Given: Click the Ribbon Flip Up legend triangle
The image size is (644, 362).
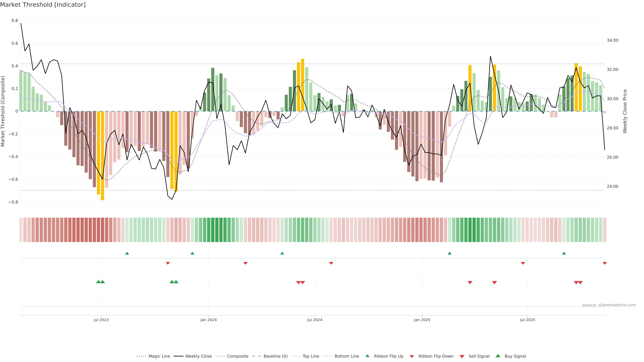Looking at the screenshot, I should pyautogui.click(x=367, y=356).
